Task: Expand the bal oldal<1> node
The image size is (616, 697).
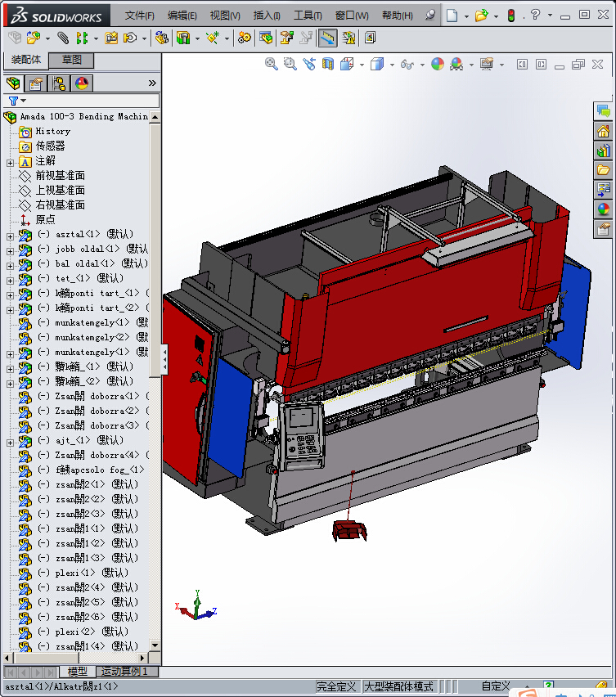Action: click(x=10, y=266)
